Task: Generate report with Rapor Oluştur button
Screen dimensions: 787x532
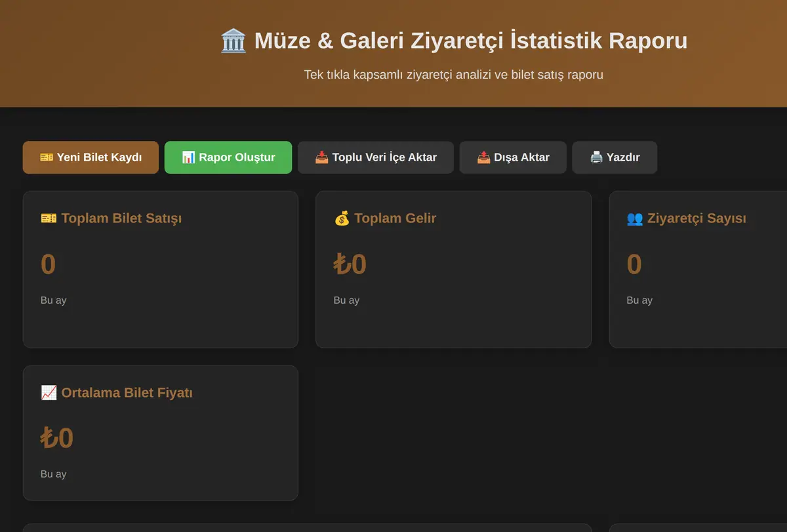Action: tap(228, 157)
